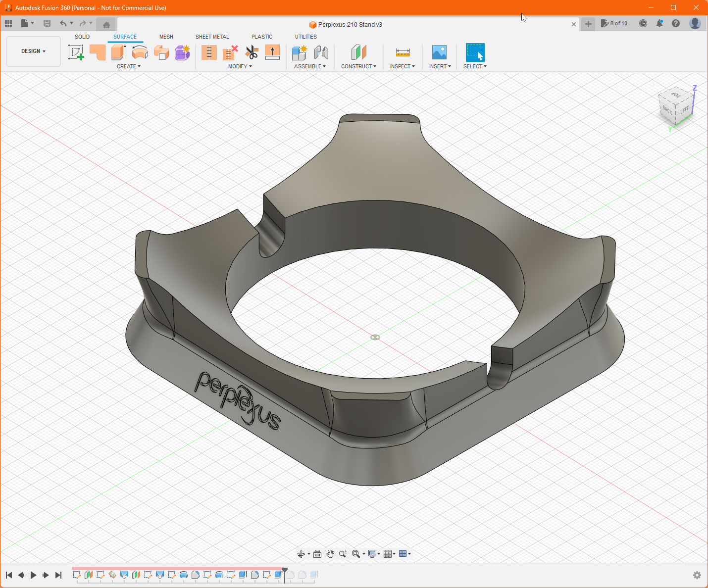
Task: Select the surface Extrude tool
Action: pyautogui.click(x=119, y=52)
